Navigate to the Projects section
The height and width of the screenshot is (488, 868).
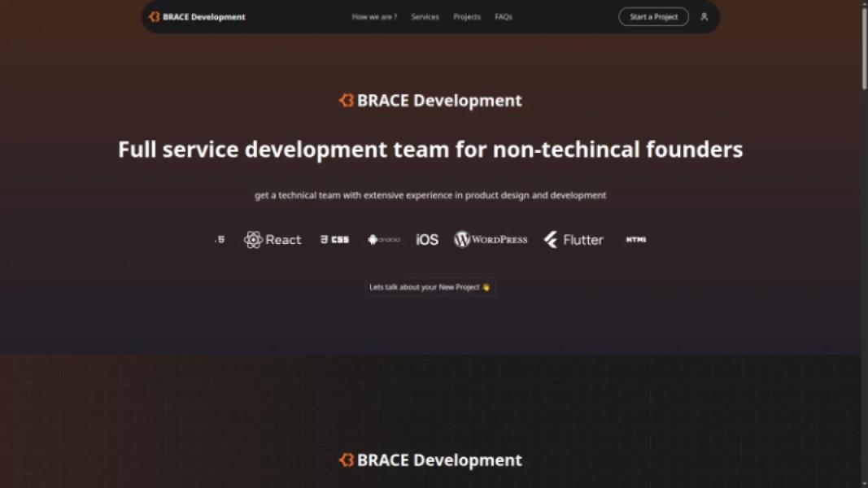click(x=467, y=17)
